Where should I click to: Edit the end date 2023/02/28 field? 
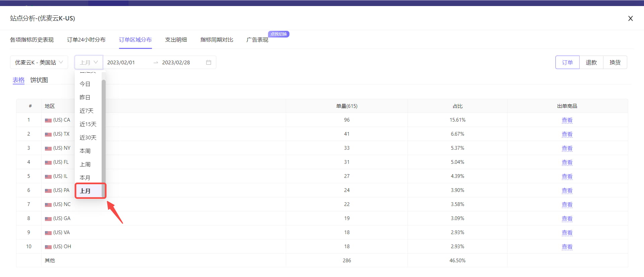pos(176,62)
